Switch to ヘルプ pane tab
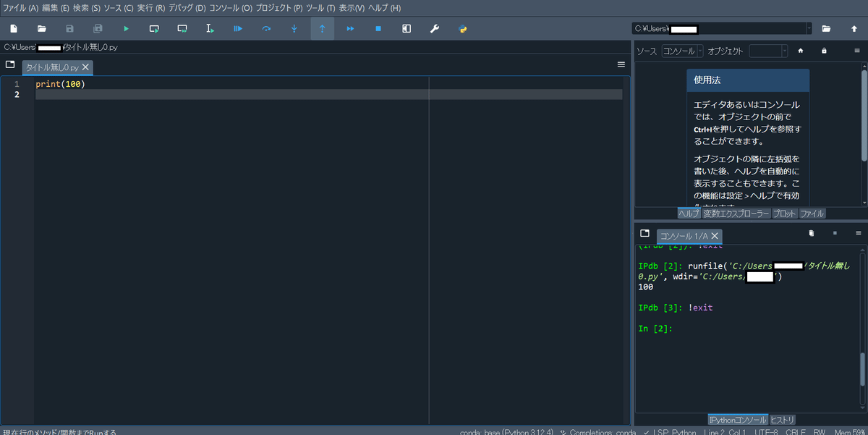868x435 pixels. click(689, 214)
